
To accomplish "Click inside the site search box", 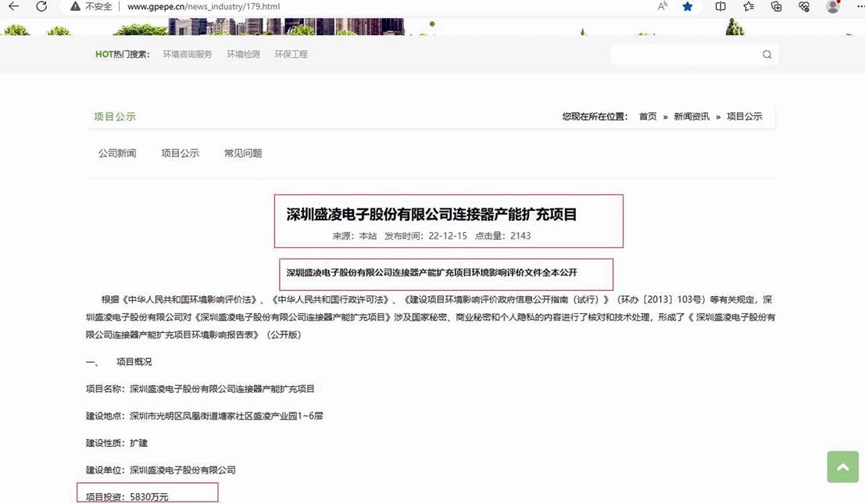I will pos(684,55).
